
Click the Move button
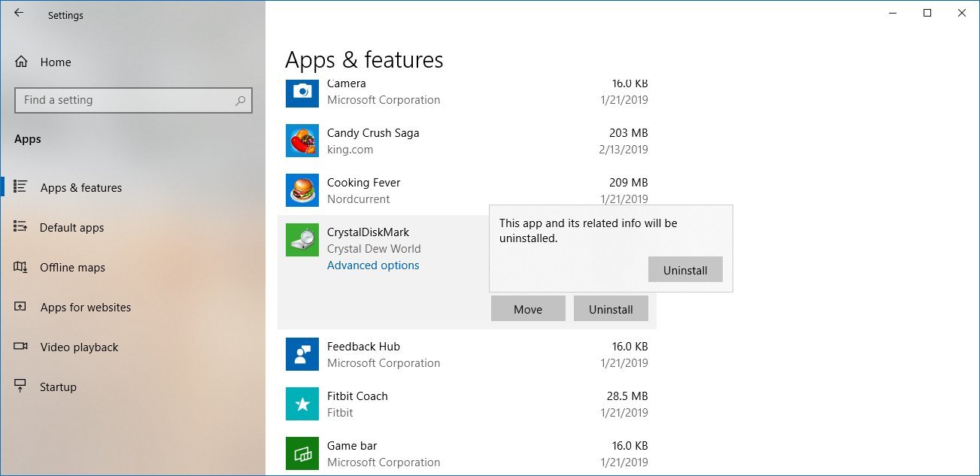[x=528, y=308]
